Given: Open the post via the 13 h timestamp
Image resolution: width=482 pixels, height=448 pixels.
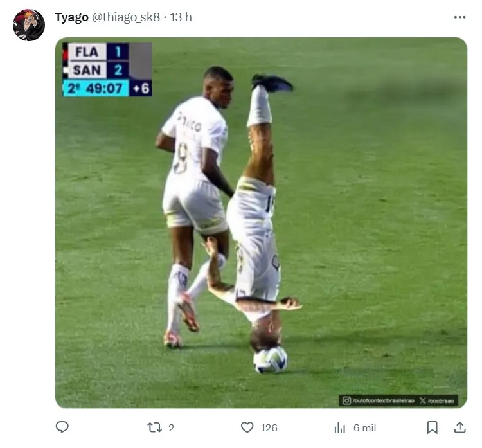Looking at the screenshot, I should 181,17.
